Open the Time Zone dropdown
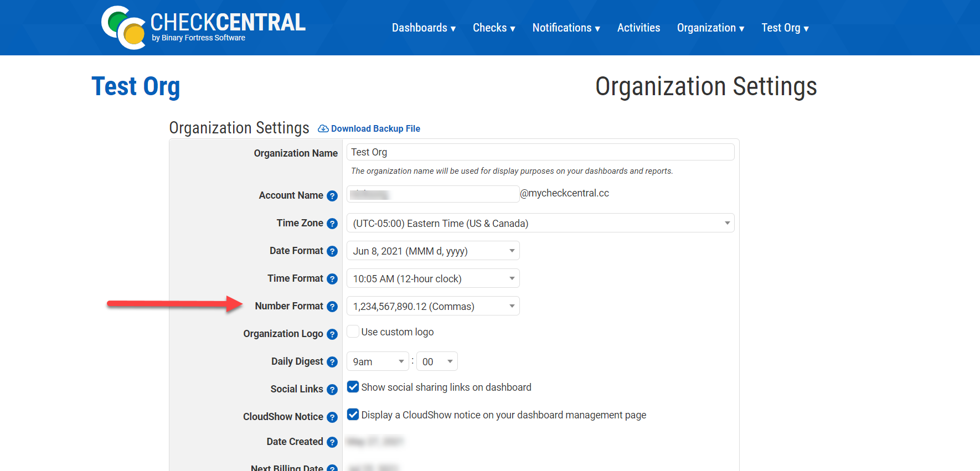Viewport: 980px width, 471px height. pyautogui.click(x=540, y=223)
